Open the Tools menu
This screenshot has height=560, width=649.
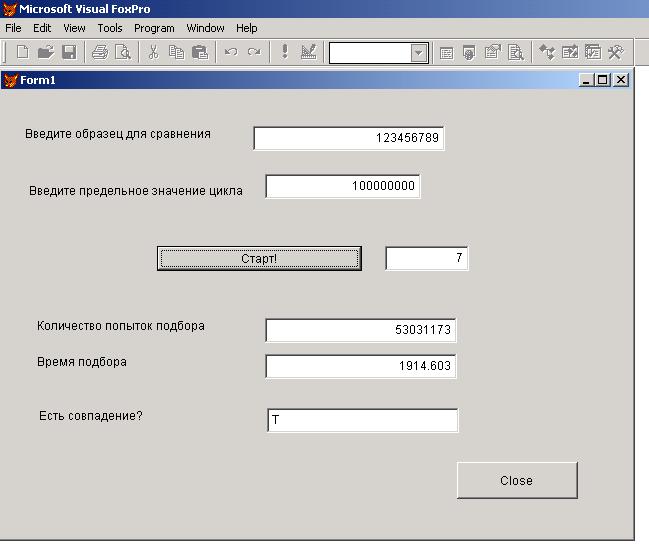click(110, 28)
